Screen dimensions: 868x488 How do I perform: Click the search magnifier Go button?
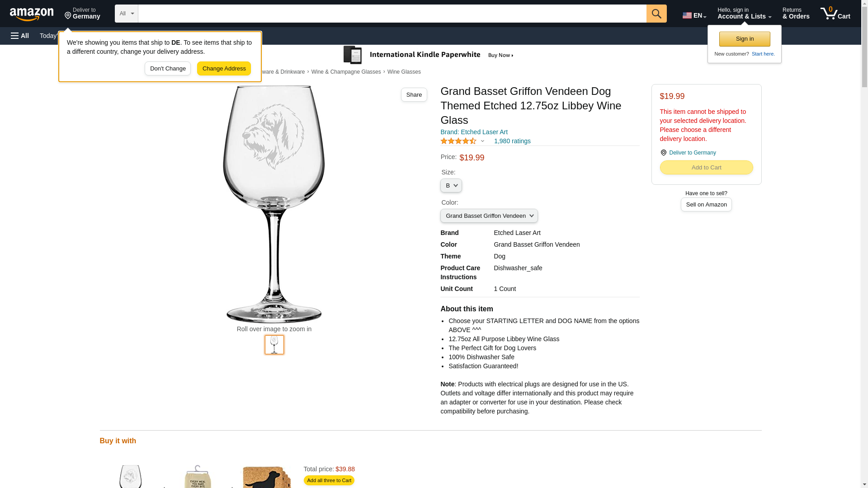point(656,14)
